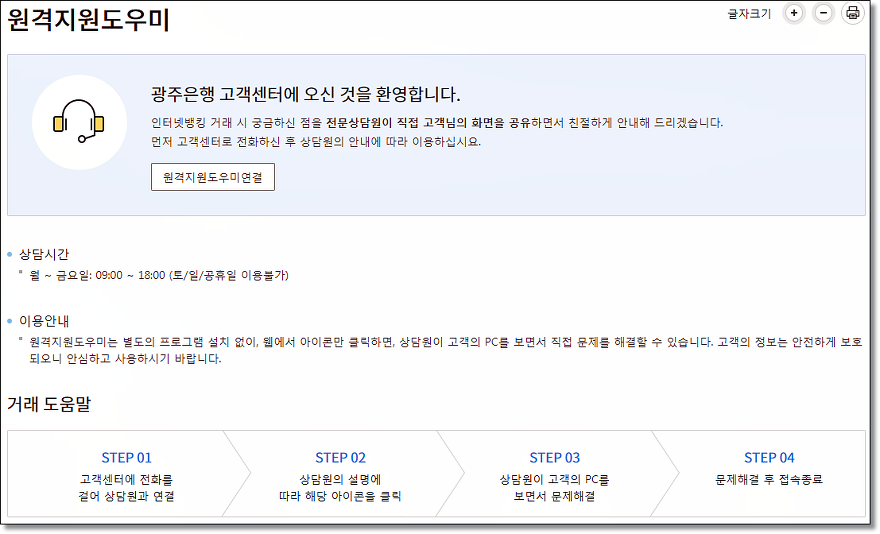Screen dimensions: 880x534
Task: Click heading 광주은행 고객센터에 오신 것을 환영합니다
Action: 305,94
